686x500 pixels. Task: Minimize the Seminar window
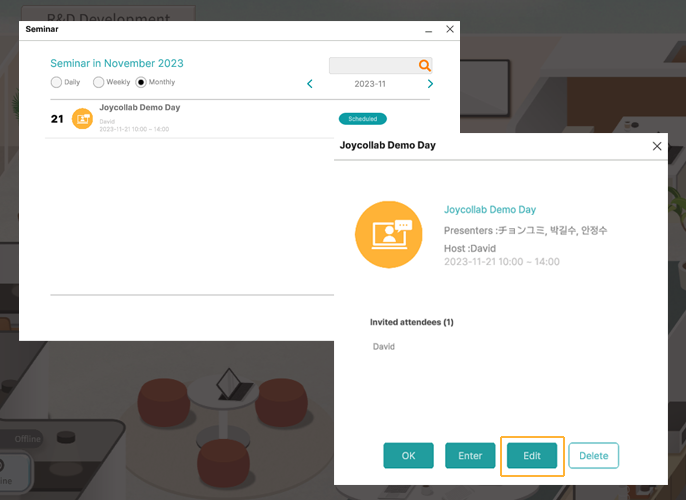(429, 31)
